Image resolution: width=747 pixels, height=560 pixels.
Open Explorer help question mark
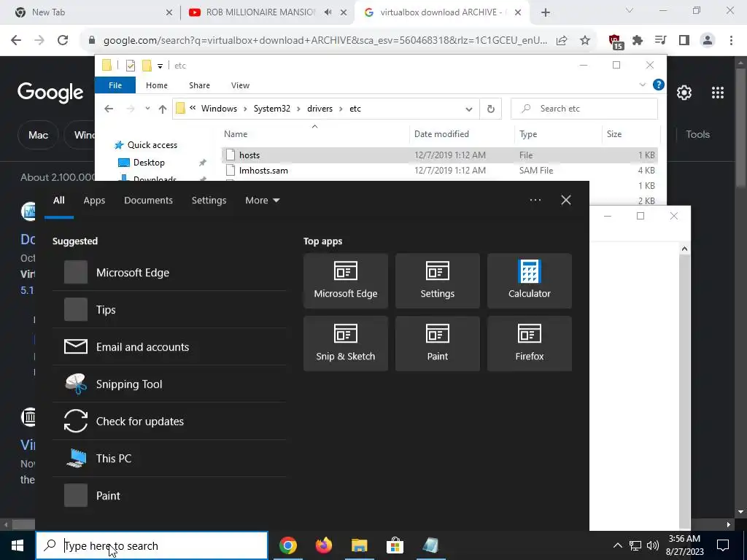pyautogui.click(x=659, y=85)
